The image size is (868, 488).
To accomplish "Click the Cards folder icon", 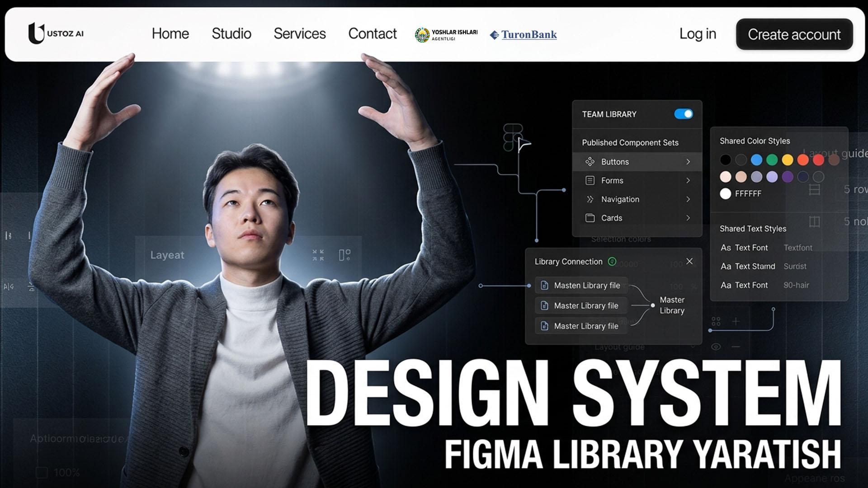I will (x=590, y=218).
